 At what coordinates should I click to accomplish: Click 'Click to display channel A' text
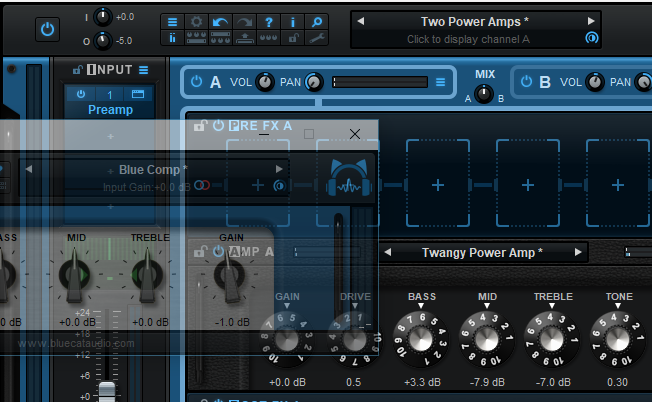468,39
